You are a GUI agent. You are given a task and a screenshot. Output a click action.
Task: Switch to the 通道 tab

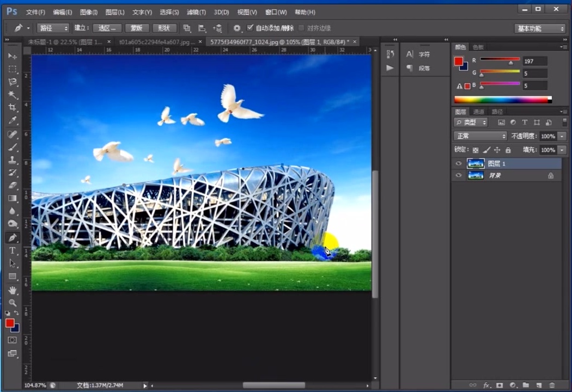tap(479, 112)
